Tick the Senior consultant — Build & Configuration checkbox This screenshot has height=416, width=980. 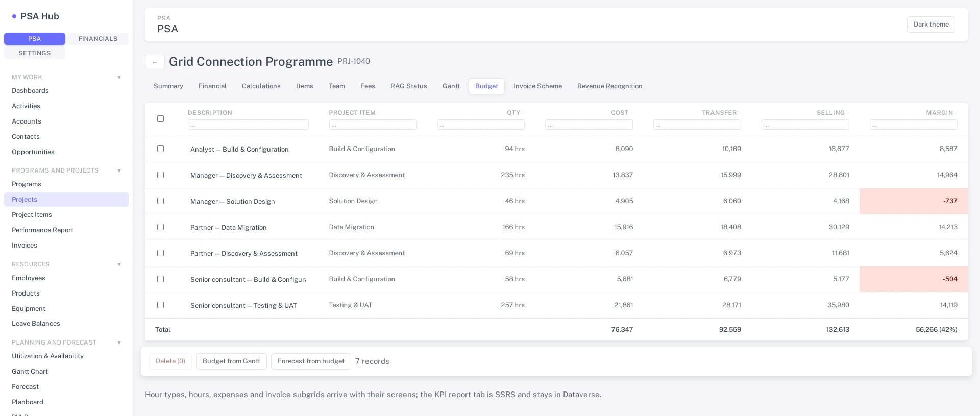(x=160, y=279)
